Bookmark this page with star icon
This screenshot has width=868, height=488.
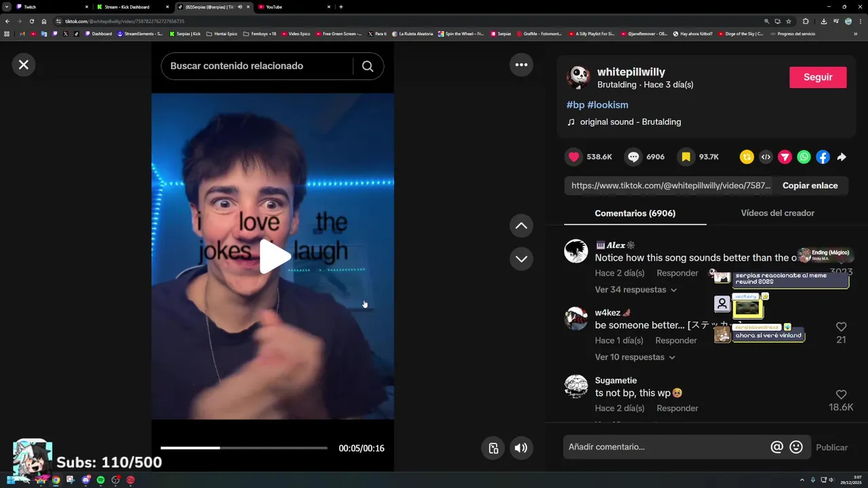tap(789, 21)
